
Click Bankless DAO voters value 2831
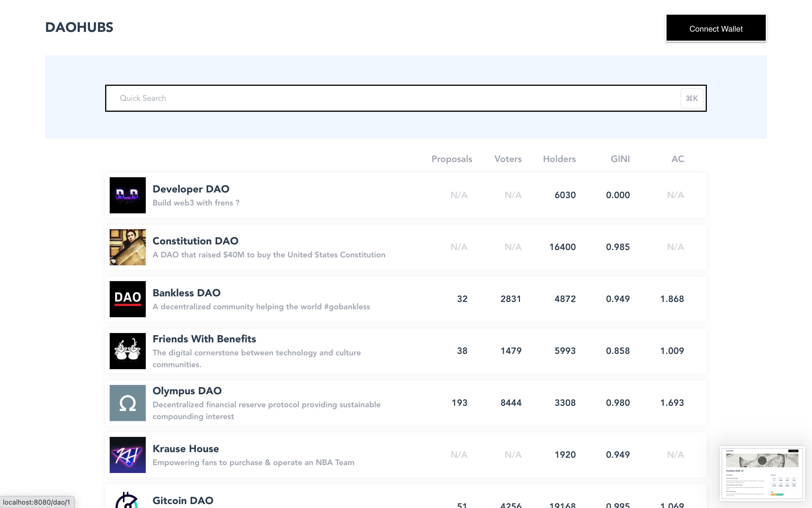point(511,299)
